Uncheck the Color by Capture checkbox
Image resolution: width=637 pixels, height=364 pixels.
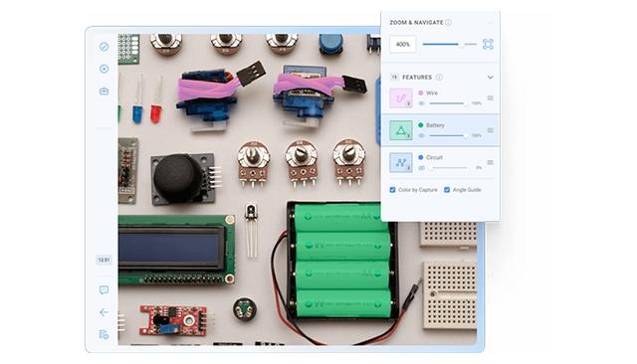click(392, 190)
